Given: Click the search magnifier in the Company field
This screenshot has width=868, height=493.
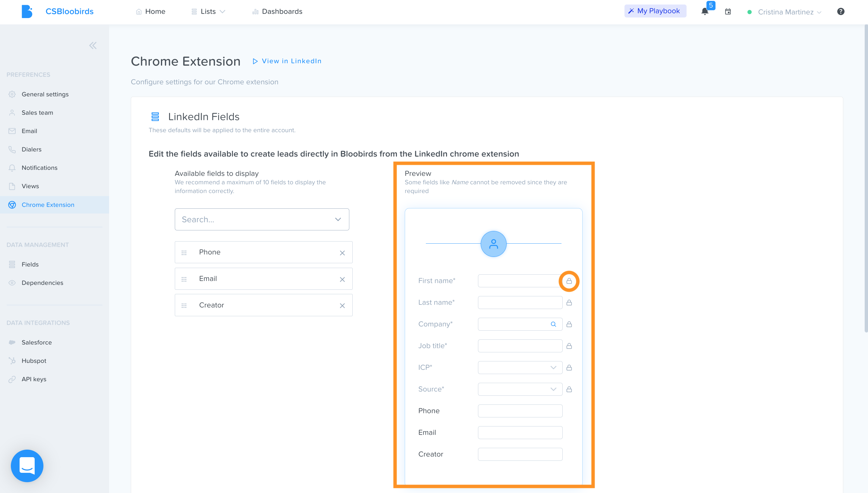Looking at the screenshot, I should point(553,324).
